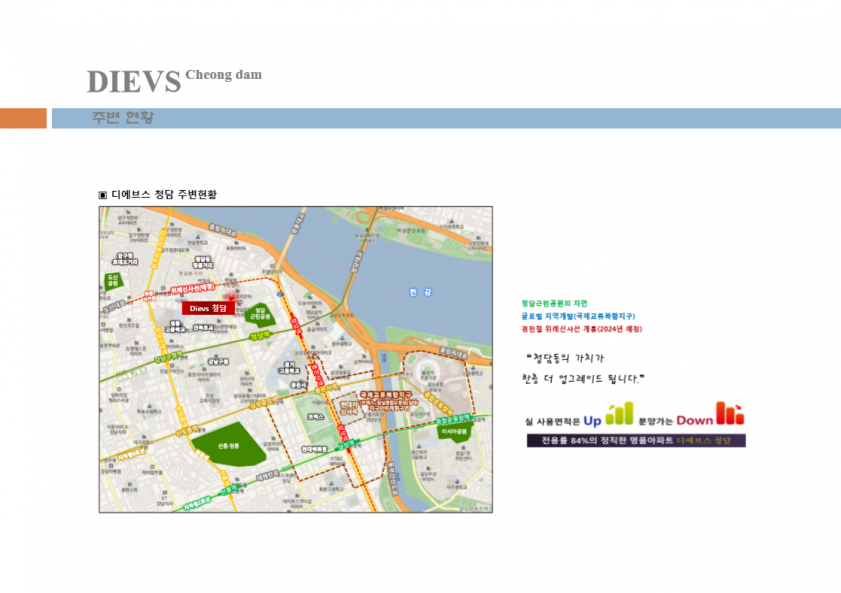Click the 도산공원 park marker on map
841x593 pixels.
click(x=113, y=283)
